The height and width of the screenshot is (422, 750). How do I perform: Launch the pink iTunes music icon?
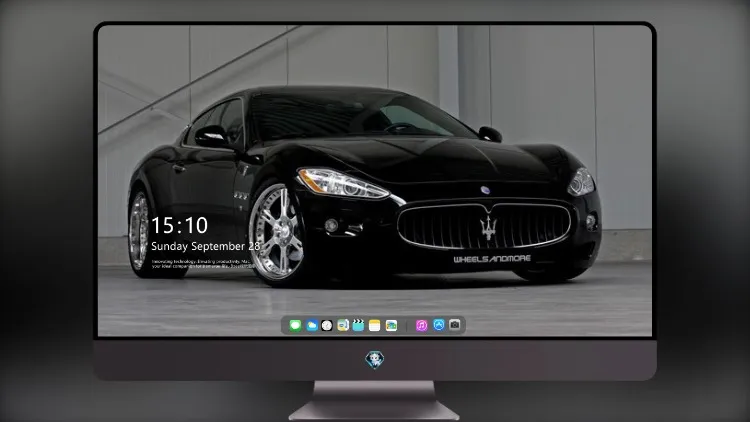[x=421, y=325]
